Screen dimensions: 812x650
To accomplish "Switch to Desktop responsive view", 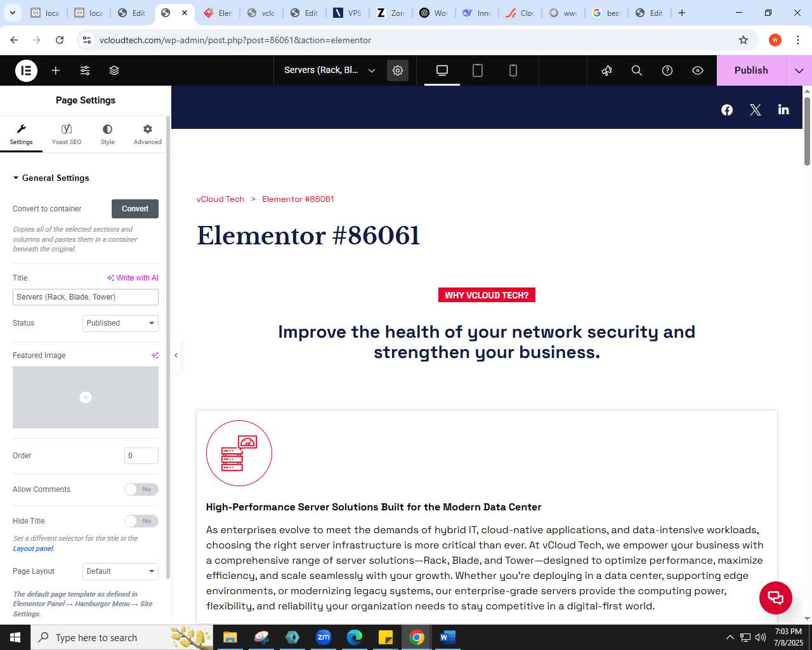I will click(x=442, y=70).
